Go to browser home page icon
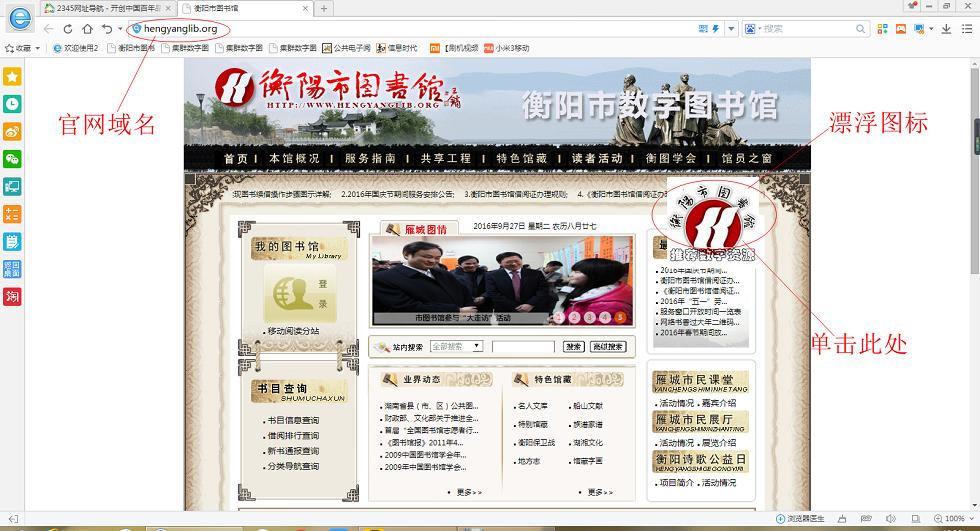Screen dimensions: 980x531 (88, 29)
